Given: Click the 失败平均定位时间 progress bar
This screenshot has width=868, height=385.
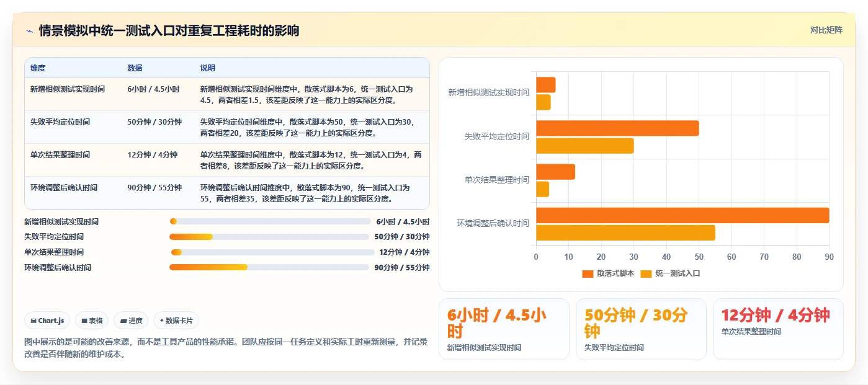Looking at the screenshot, I should pos(269,237).
